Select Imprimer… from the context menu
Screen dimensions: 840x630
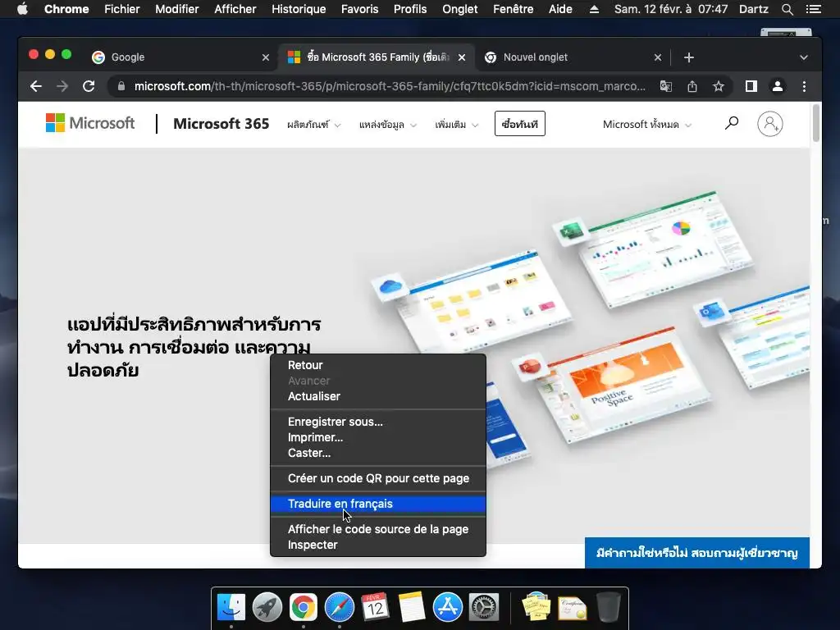tap(378, 437)
